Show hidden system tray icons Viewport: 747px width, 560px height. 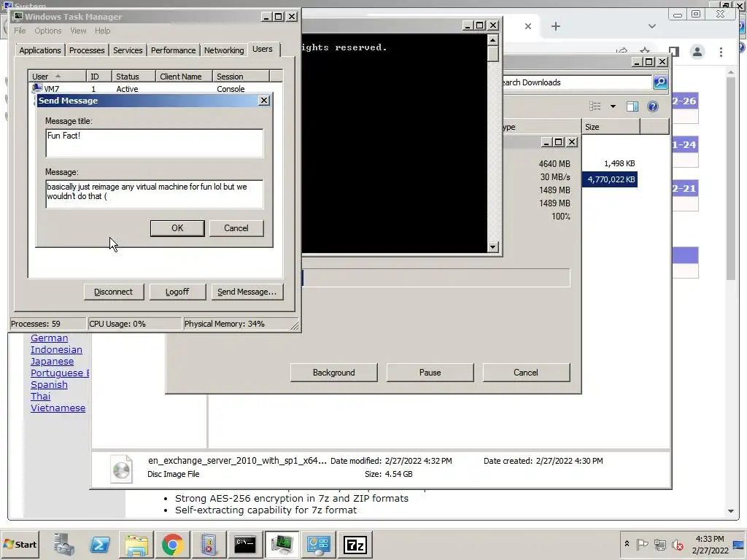627,544
